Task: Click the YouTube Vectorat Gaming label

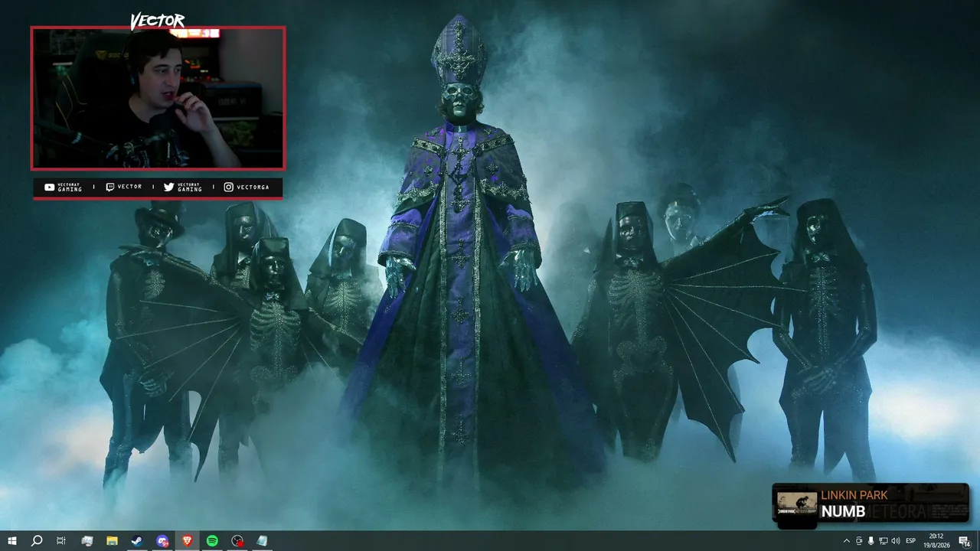Action: 63,187
